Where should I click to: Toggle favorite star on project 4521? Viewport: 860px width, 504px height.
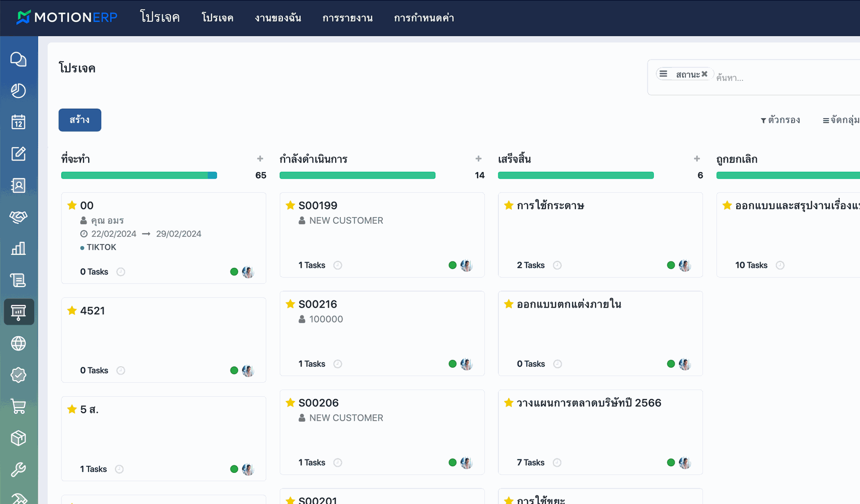pos(72,311)
